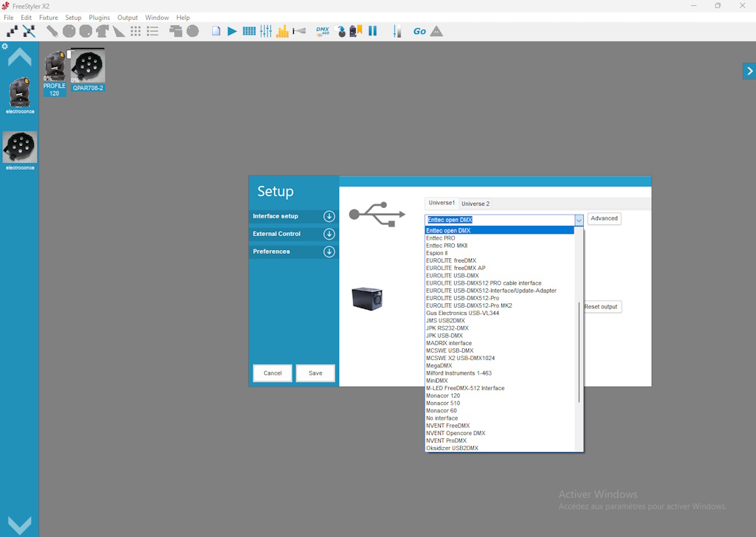756x537 pixels.
Task: Expand the Preferences section
Action: point(329,252)
